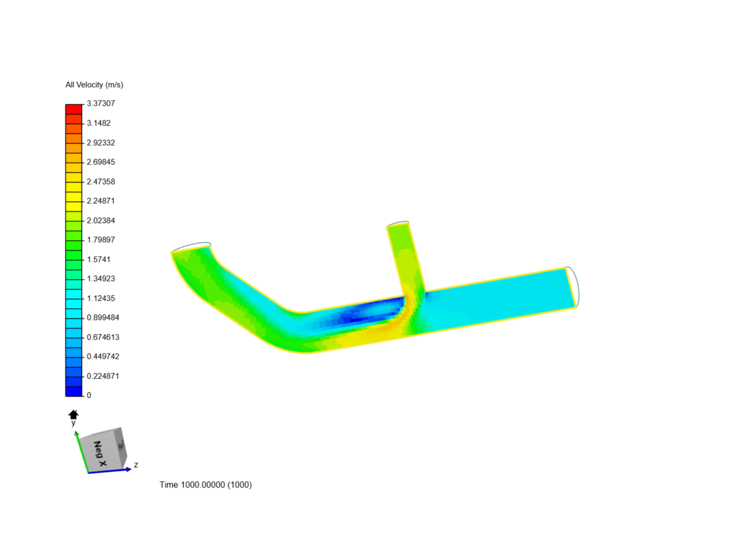
Task: Click the legend value 1.79897
Action: (101, 240)
